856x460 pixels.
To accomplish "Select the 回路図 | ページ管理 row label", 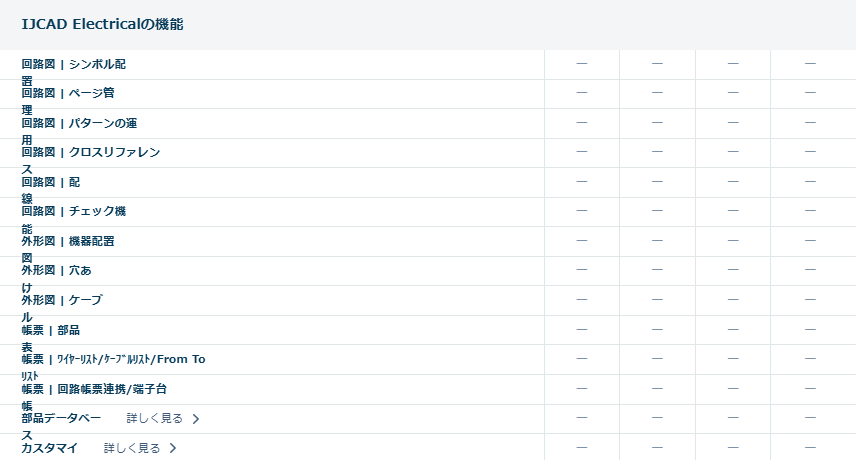I will point(68,94).
